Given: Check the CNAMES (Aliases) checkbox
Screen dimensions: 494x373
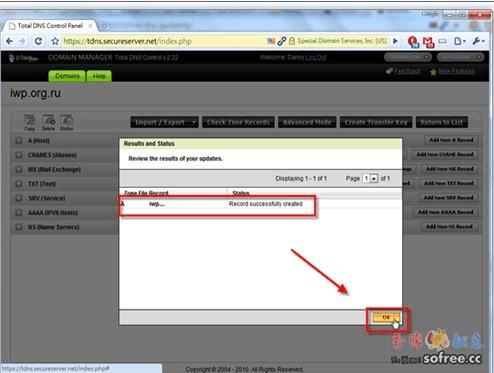Looking at the screenshot, I should pyautogui.click(x=19, y=155).
